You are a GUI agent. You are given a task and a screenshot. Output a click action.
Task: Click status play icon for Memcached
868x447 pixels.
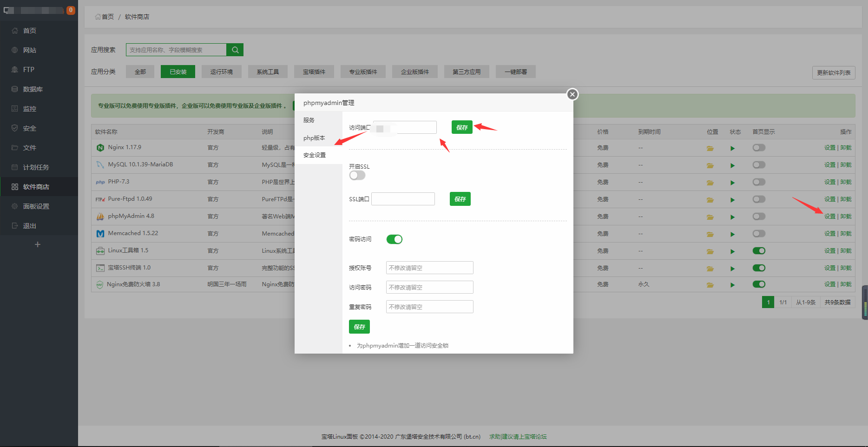[x=733, y=234]
